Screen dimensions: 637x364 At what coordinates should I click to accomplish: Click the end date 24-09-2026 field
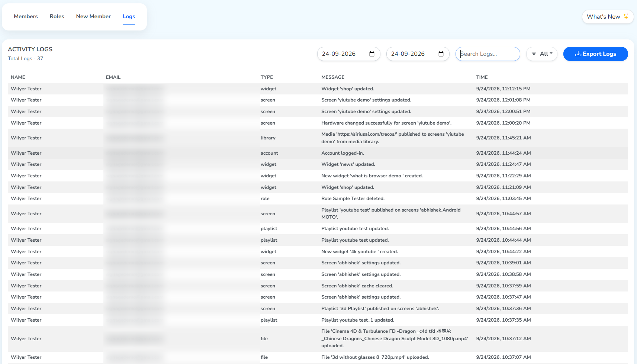pyautogui.click(x=418, y=54)
